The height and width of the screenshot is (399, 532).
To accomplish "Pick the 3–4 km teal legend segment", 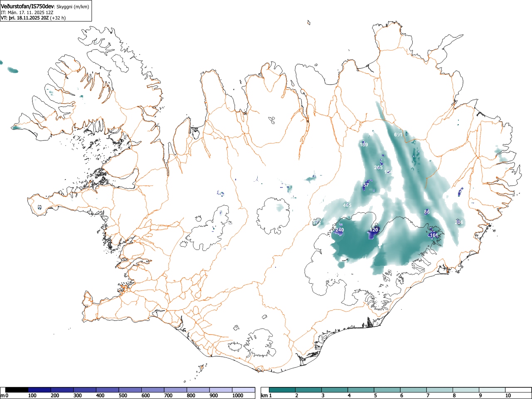I will pos(335,390).
